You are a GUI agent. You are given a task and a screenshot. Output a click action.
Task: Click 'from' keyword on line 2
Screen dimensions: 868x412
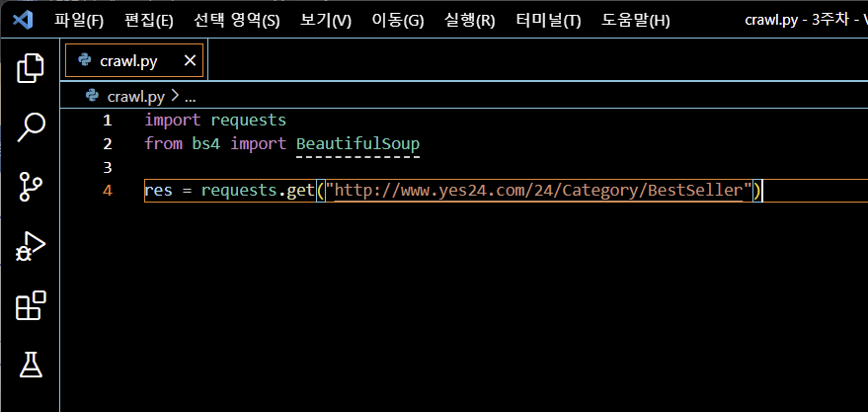click(163, 144)
